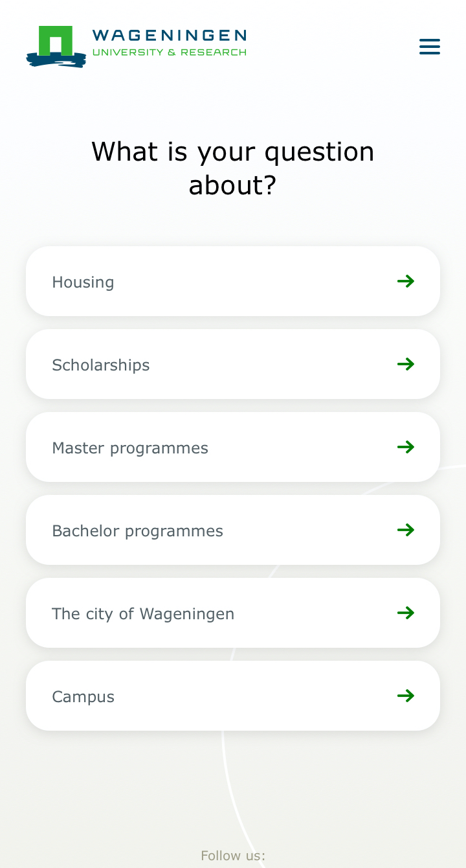This screenshot has height=868, width=466.
Task: Tap the arrow for The city of Wageningen
Action: tap(406, 613)
